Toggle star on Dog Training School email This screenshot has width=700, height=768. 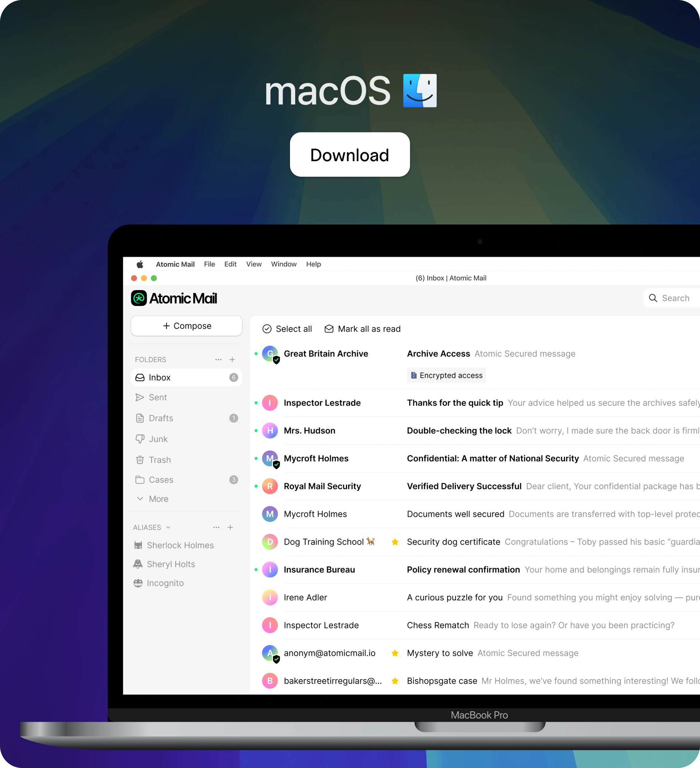395,542
